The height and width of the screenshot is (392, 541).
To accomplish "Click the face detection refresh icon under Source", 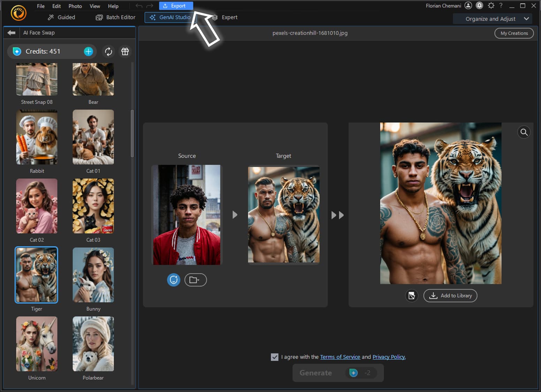I will point(174,280).
